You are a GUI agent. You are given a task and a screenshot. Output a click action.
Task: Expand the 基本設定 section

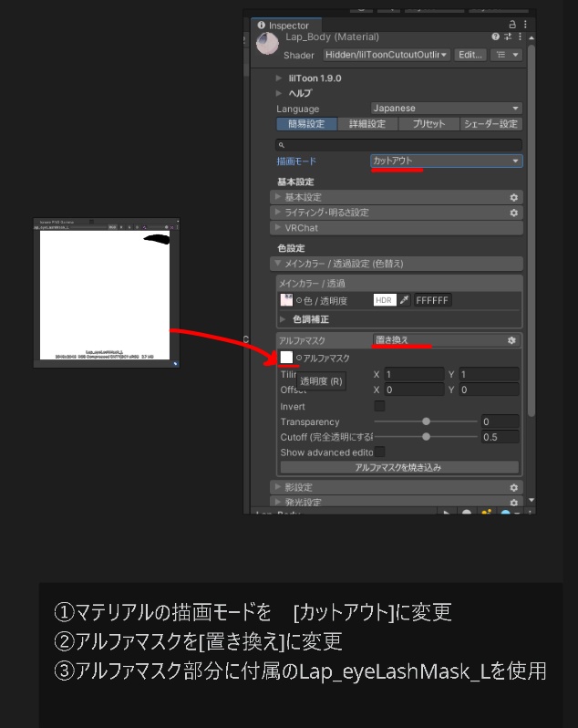pyautogui.click(x=397, y=197)
